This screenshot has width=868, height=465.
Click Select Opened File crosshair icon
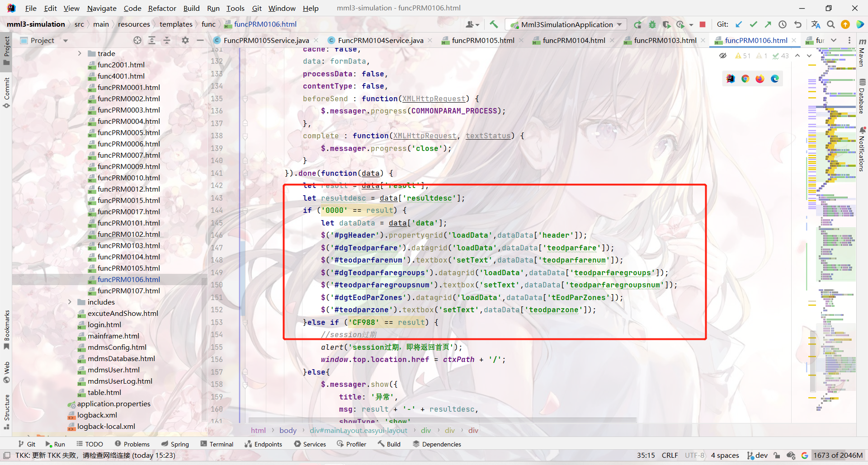tap(137, 41)
